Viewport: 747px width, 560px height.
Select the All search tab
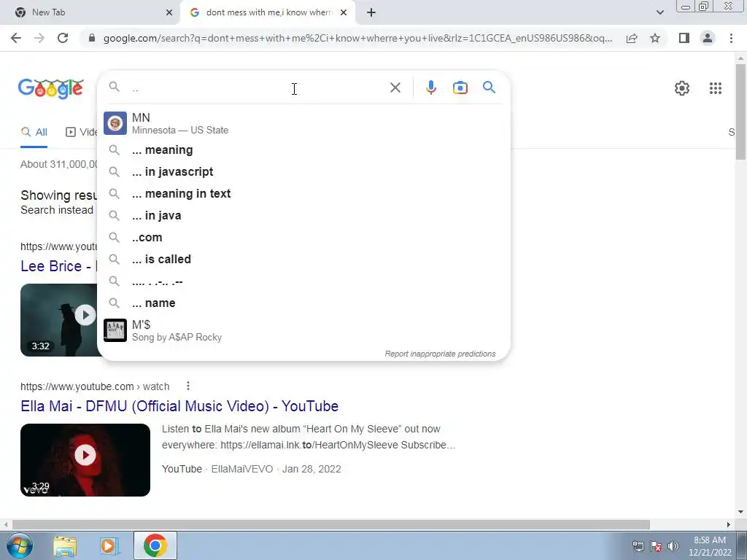[x=34, y=133]
